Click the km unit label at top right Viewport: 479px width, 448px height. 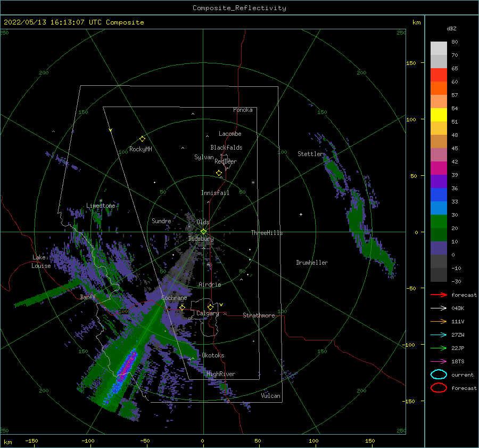(416, 22)
